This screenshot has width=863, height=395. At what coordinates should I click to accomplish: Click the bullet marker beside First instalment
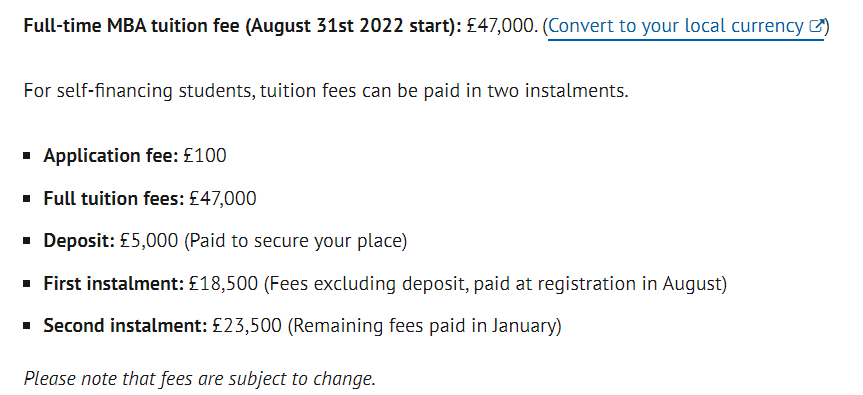27,284
